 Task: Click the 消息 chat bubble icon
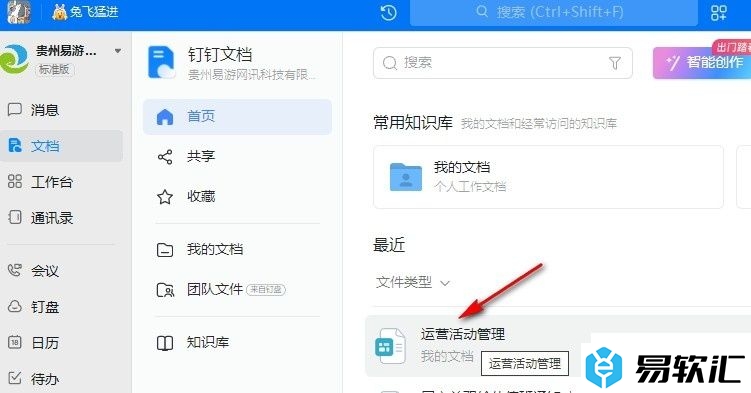(x=15, y=110)
